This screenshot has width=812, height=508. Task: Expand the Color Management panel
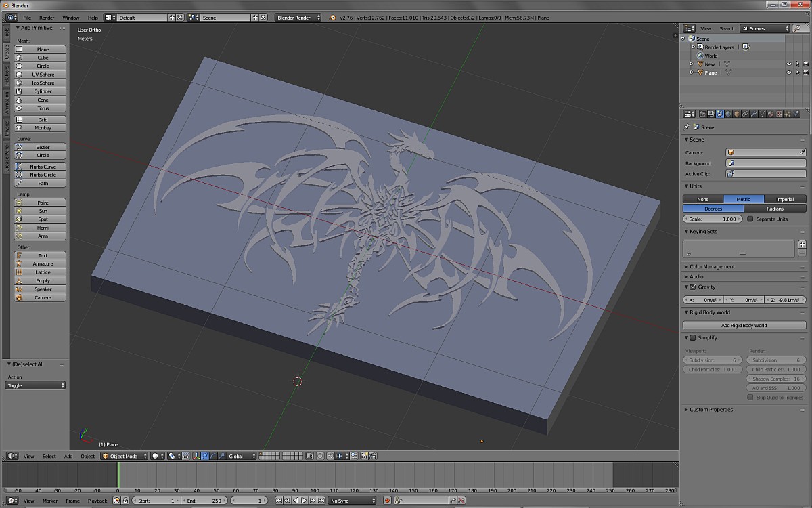coord(712,266)
